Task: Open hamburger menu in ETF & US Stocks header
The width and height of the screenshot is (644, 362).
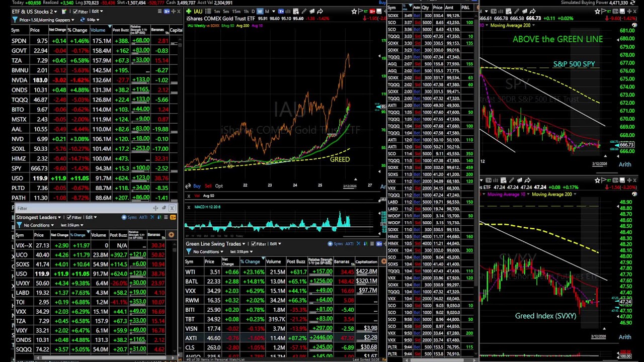Action: pyautogui.click(x=159, y=11)
